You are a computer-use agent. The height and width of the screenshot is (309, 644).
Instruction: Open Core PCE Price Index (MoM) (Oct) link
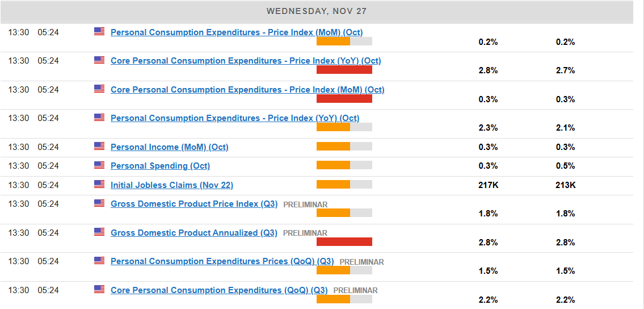point(247,90)
